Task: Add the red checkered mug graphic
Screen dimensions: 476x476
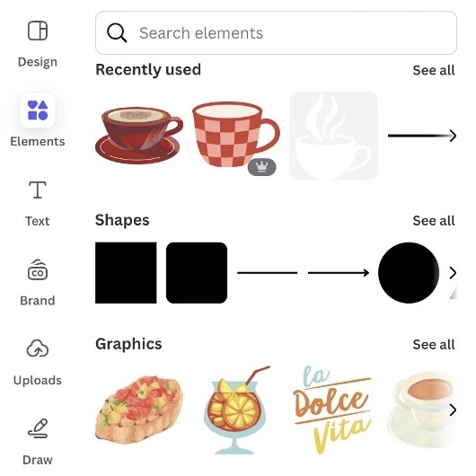Action: tap(235, 135)
